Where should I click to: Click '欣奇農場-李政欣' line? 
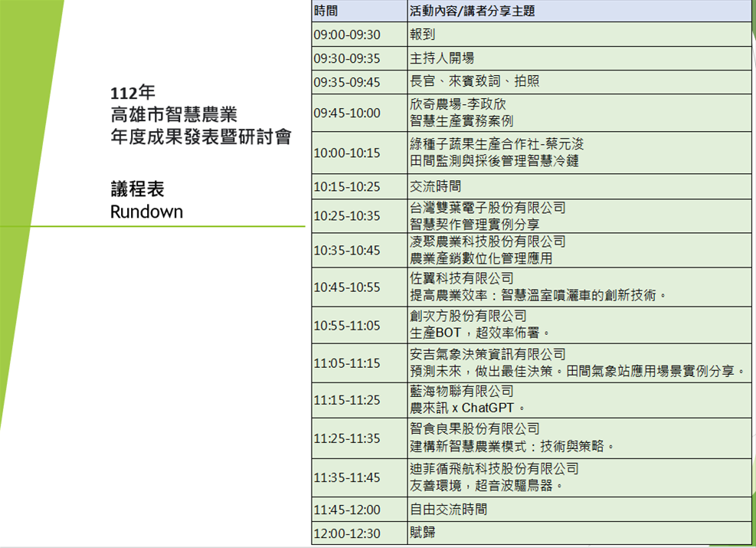pyautogui.click(x=457, y=104)
